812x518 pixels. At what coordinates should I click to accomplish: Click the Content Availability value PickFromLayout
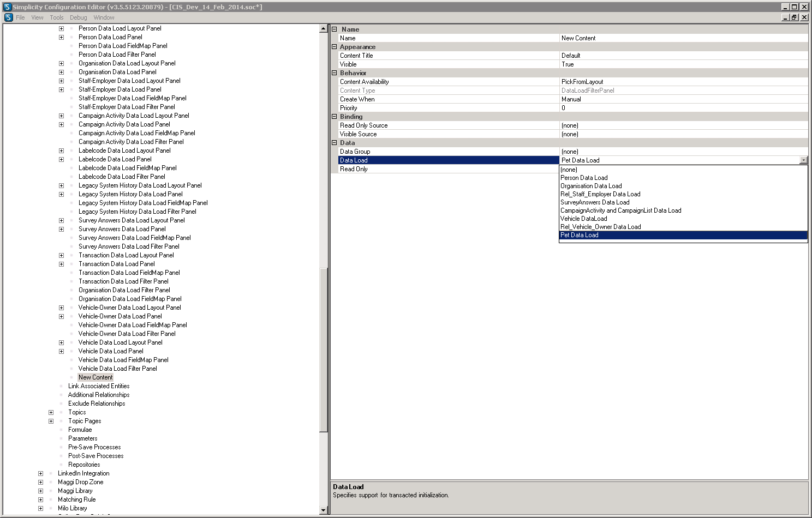pos(684,82)
